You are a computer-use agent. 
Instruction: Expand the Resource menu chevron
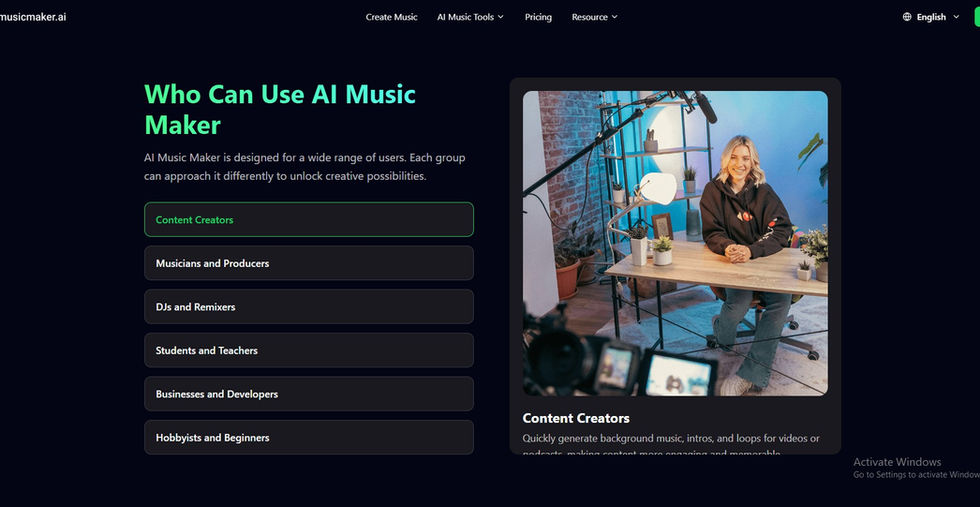click(x=614, y=17)
